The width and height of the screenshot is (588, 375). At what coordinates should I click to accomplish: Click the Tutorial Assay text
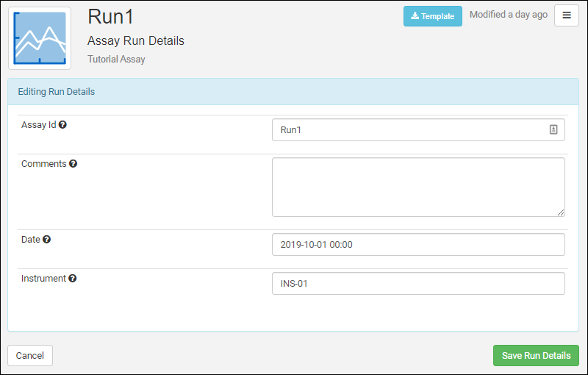click(116, 60)
